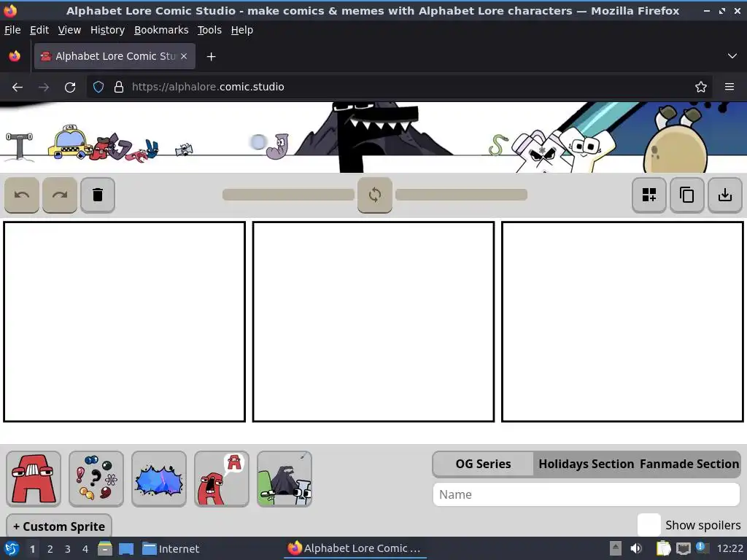Open the View menu
Image resolution: width=747 pixels, height=560 pixels.
pos(69,30)
